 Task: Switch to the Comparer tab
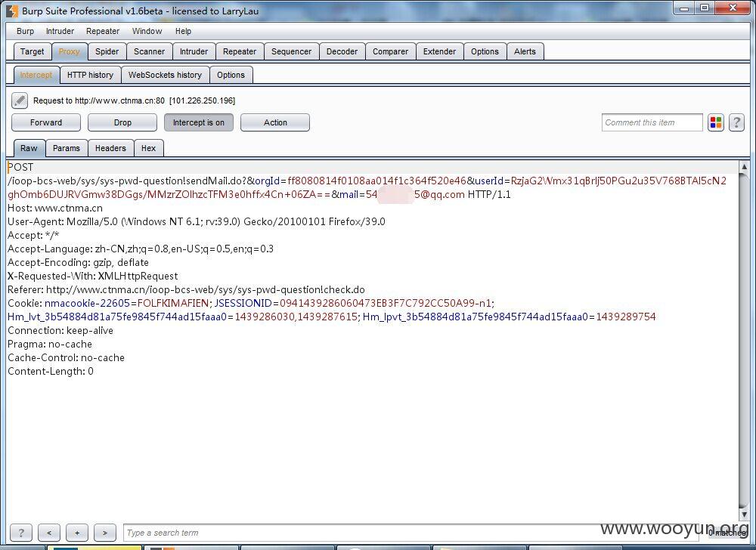[x=390, y=51]
